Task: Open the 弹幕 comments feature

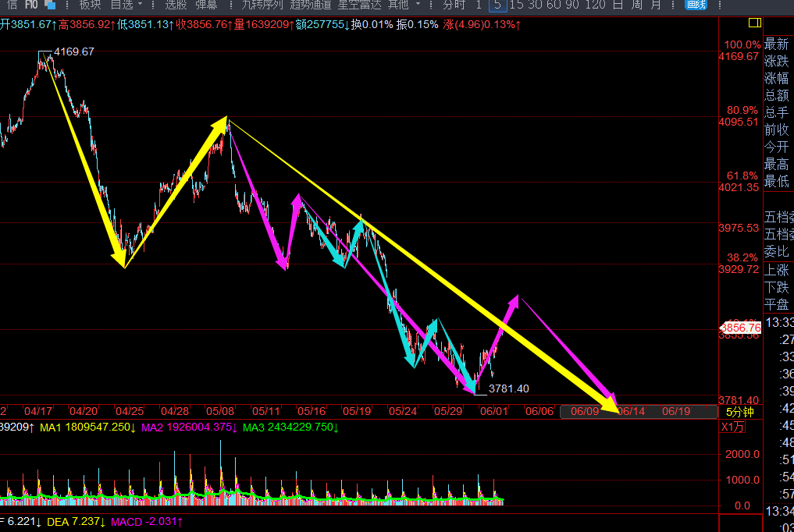Action: [x=207, y=5]
